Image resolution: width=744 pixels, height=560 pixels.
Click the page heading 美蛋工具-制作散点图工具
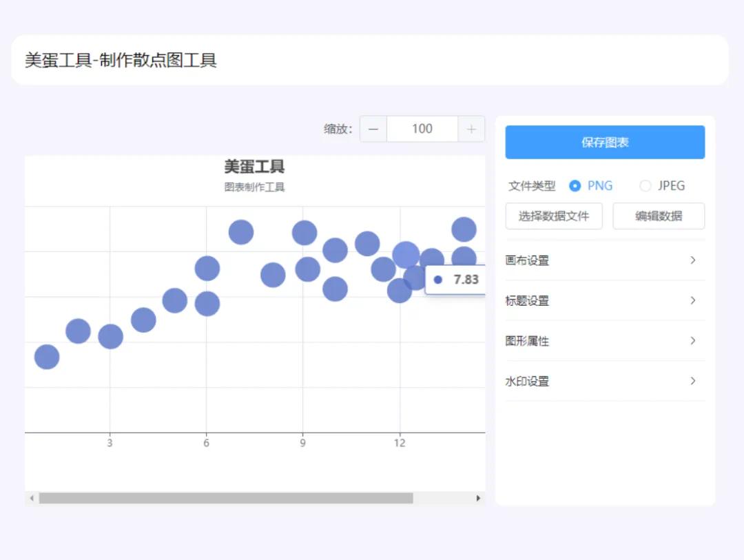121,61
